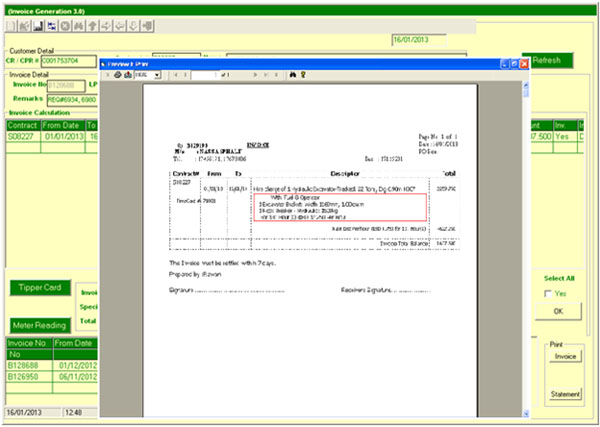Click the OK button
This screenshot has width=600, height=427.
pyautogui.click(x=558, y=311)
